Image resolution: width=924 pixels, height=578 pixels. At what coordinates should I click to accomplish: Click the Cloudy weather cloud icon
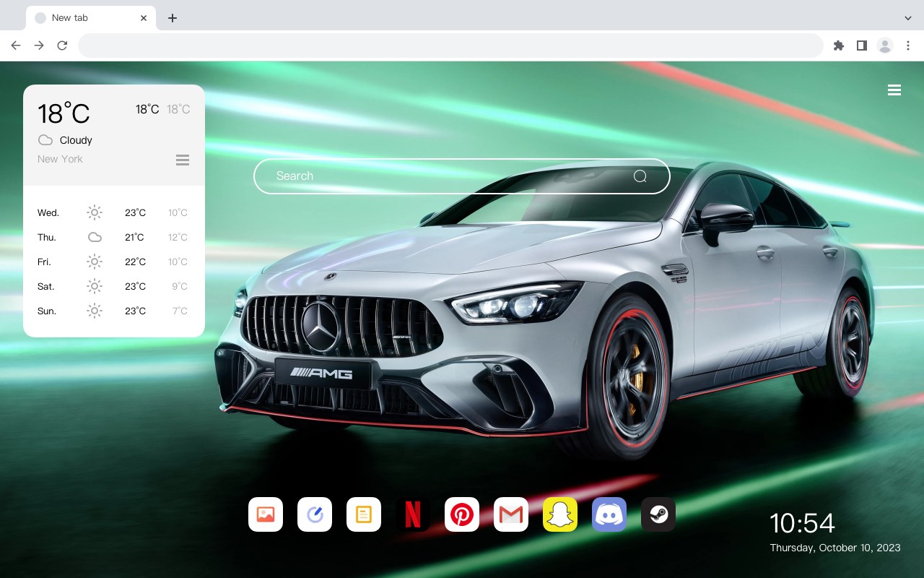coord(45,140)
